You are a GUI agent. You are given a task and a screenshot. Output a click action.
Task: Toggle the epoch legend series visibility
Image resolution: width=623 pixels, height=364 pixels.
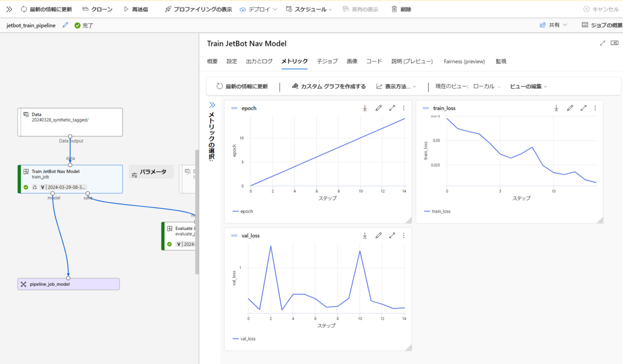pyautogui.click(x=242, y=212)
